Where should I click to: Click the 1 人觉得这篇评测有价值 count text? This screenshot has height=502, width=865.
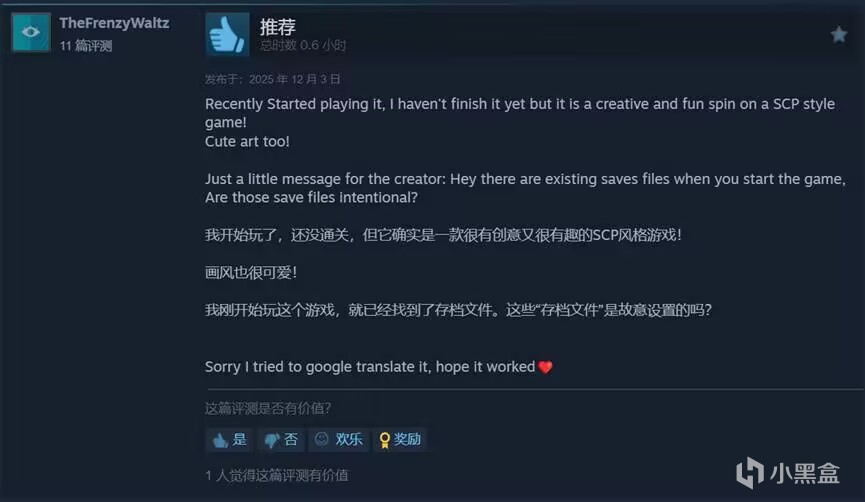click(276, 475)
